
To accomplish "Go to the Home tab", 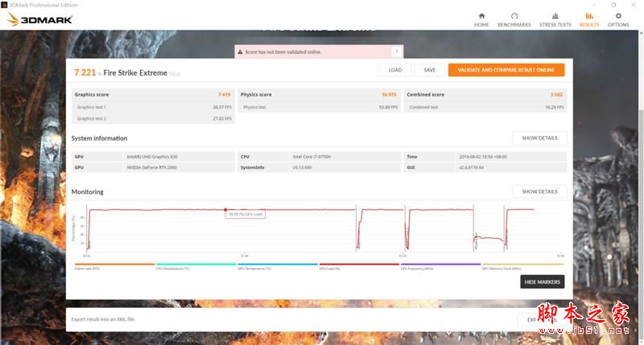I will [x=481, y=19].
